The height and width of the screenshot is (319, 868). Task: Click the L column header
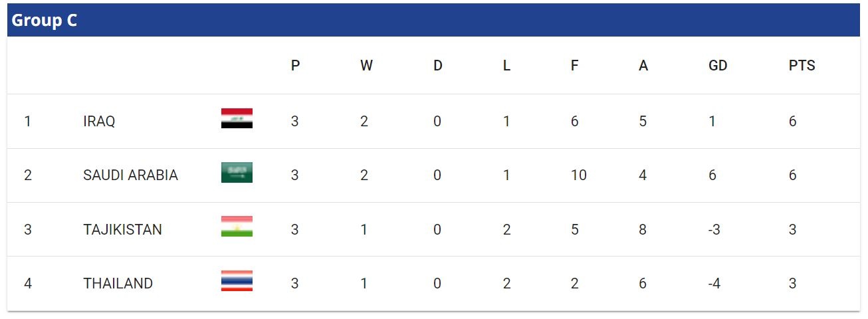(506, 66)
